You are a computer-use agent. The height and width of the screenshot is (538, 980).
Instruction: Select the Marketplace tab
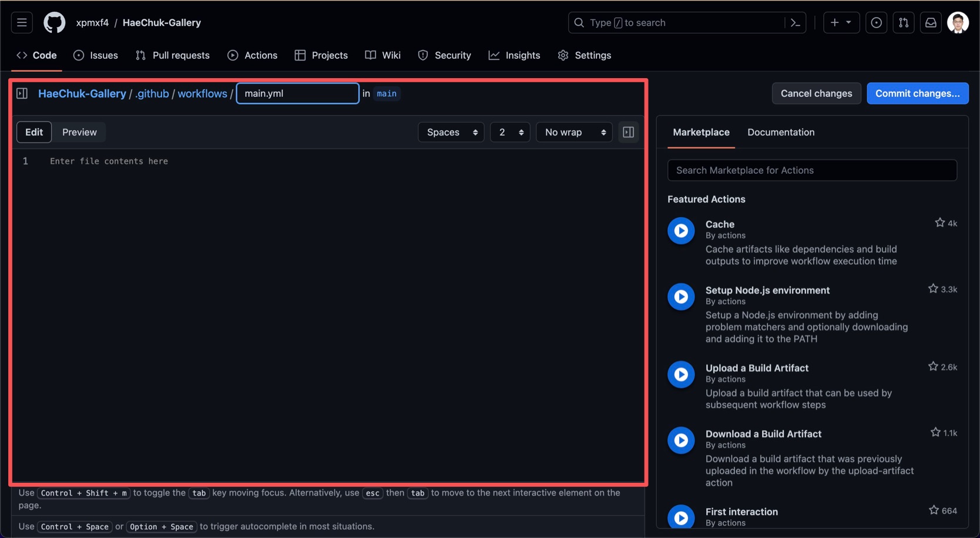pyautogui.click(x=702, y=132)
